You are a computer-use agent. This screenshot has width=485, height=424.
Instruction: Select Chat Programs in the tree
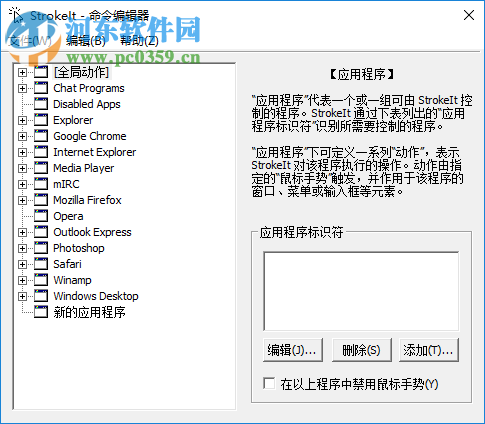[x=89, y=88]
